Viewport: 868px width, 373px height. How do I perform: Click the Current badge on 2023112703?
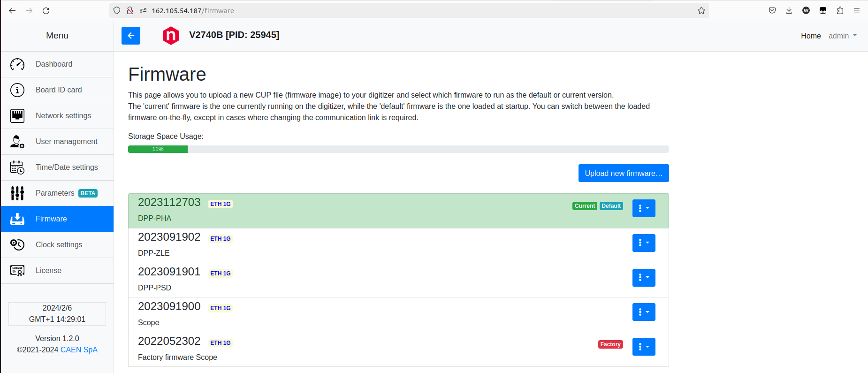585,206
